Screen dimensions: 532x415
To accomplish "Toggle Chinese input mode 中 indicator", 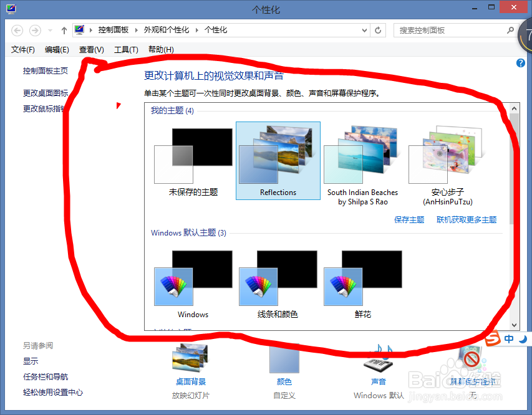I will click(508, 339).
